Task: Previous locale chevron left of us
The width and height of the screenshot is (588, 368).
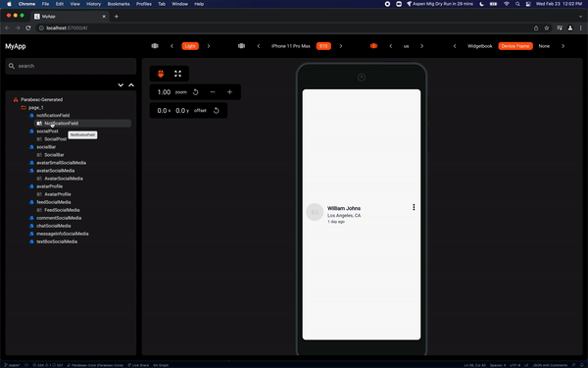Action: (x=391, y=46)
